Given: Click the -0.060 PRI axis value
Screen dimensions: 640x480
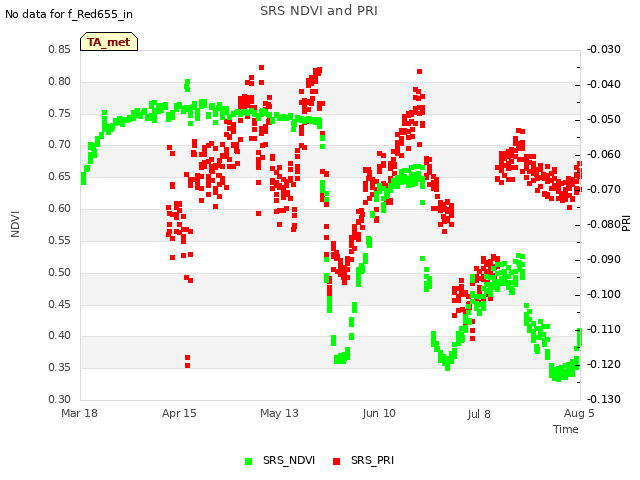Looking at the screenshot, I should click(604, 154).
